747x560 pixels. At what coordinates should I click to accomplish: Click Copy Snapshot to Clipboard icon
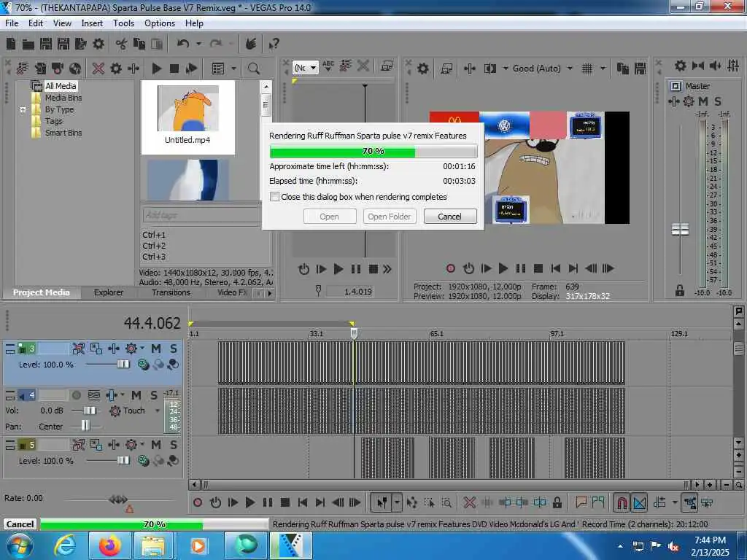(x=623, y=69)
